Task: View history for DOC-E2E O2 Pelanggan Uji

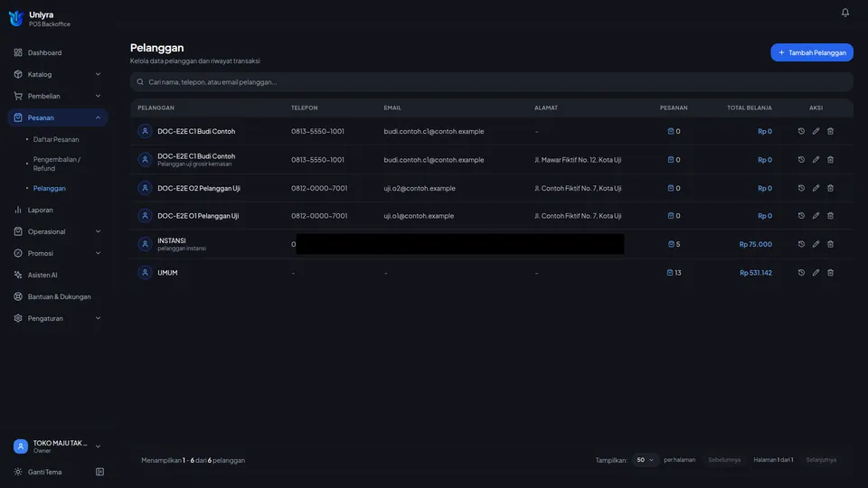Action: tap(801, 188)
